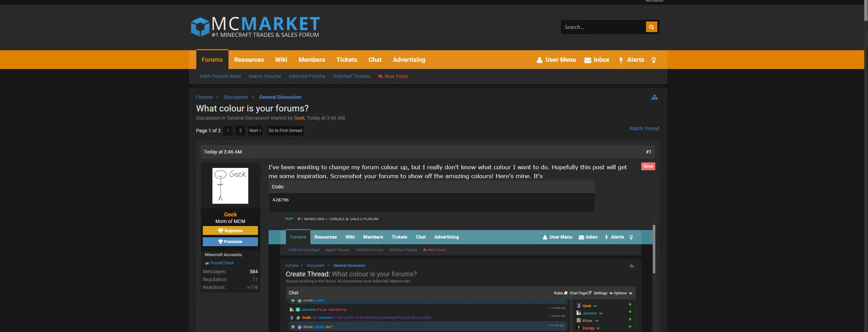868x332 pixels.
Task: Click the reputation value 11
Action: tap(255, 280)
